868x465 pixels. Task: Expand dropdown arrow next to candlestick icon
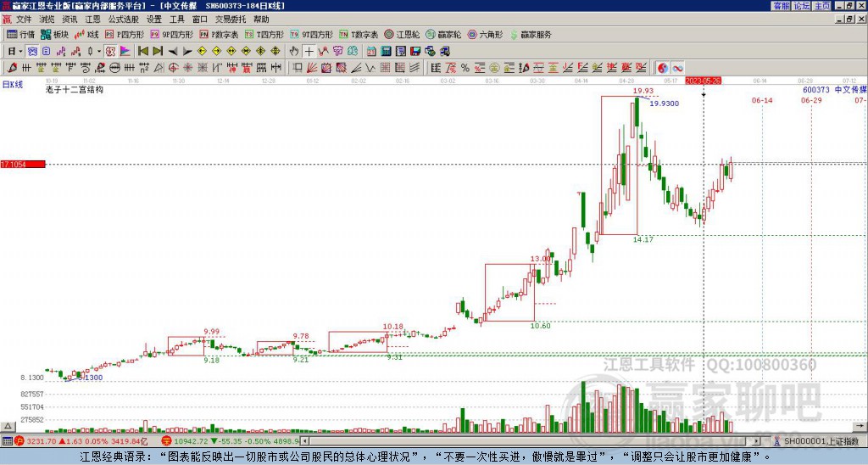[99, 52]
